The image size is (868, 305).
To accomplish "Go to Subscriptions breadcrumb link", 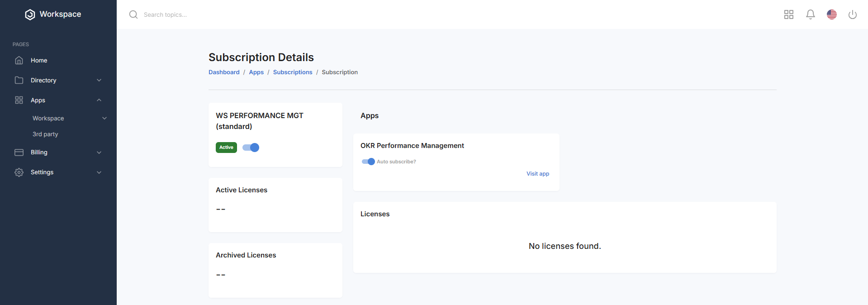I will 292,72.
